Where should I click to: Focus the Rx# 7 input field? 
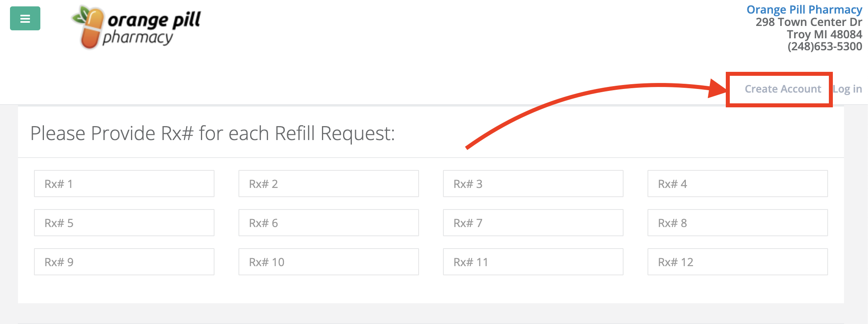coord(533,223)
